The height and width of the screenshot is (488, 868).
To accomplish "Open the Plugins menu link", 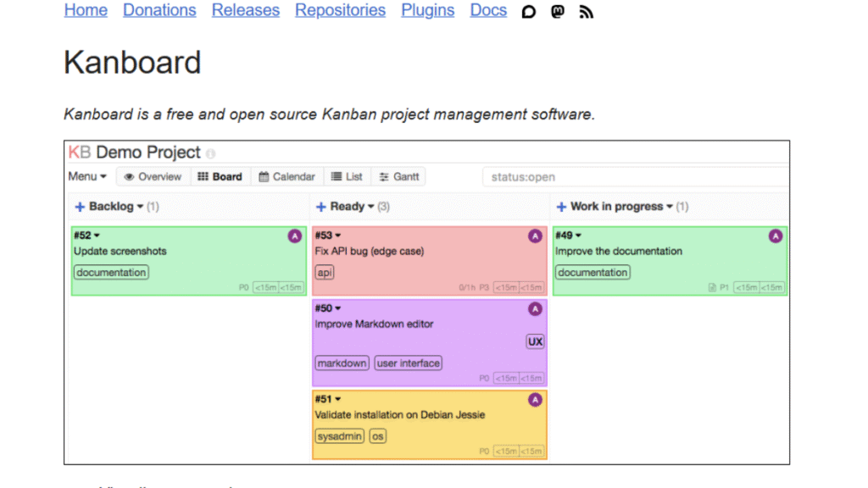I will (427, 10).
